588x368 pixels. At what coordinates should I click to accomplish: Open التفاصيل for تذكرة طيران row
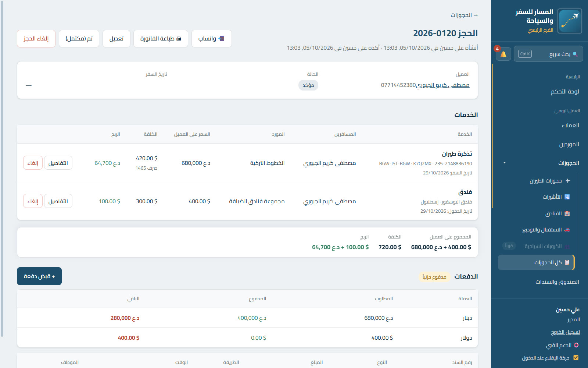click(58, 163)
